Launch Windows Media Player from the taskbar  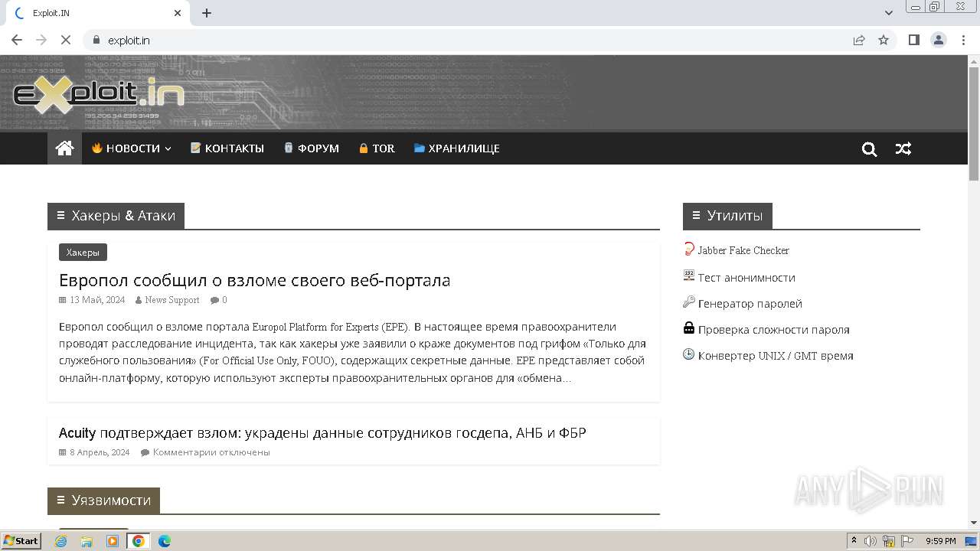coord(113,541)
